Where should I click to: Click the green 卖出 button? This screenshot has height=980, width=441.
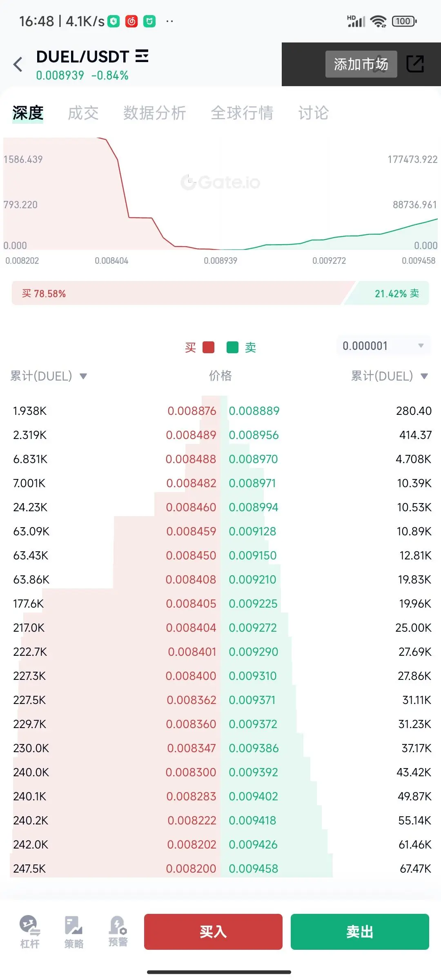[360, 931]
